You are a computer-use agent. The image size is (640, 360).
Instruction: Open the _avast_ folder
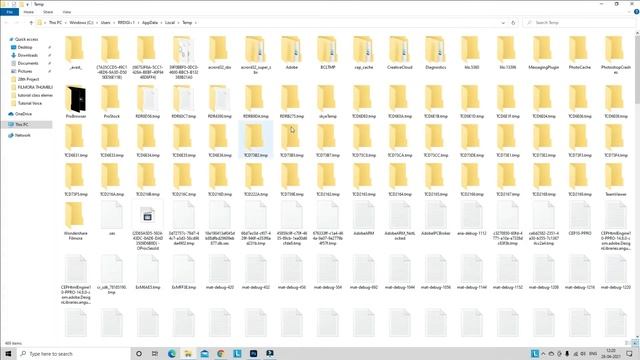76,53
